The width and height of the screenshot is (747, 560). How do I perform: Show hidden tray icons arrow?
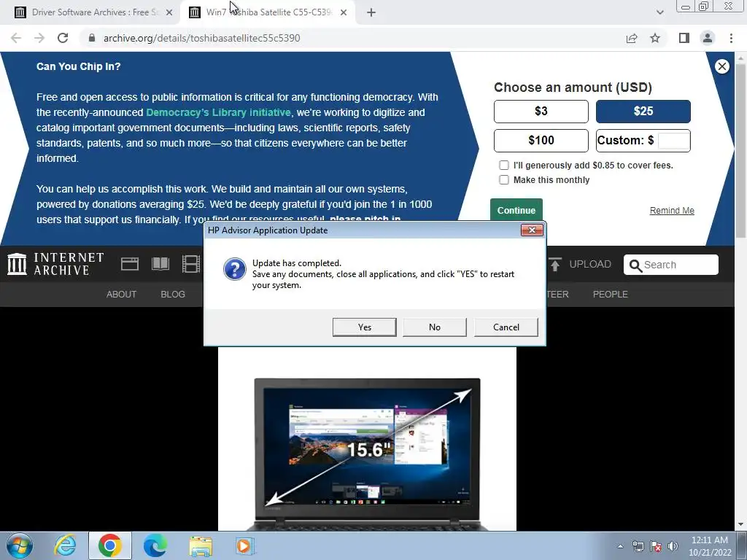click(620, 546)
